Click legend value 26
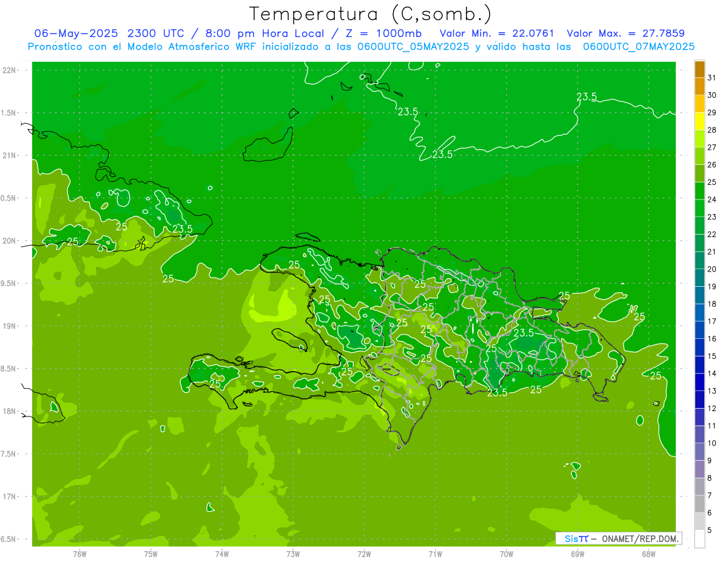The width and height of the screenshot is (728, 562). tap(712, 165)
